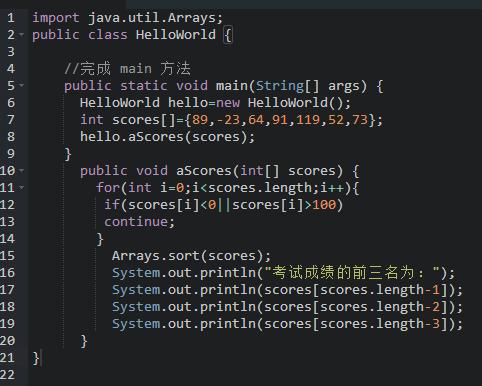Click the opening brace after HelloWorld on line 2
482x386 pixels.
(228, 35)
